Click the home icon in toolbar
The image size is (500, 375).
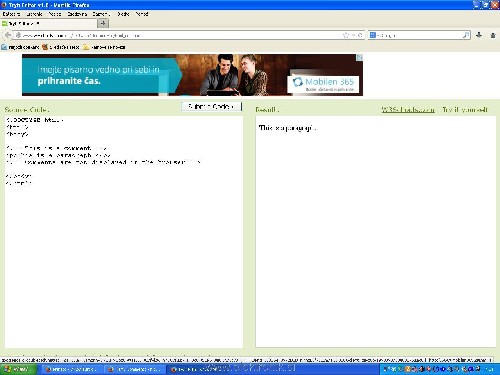[x=493, y=35]
